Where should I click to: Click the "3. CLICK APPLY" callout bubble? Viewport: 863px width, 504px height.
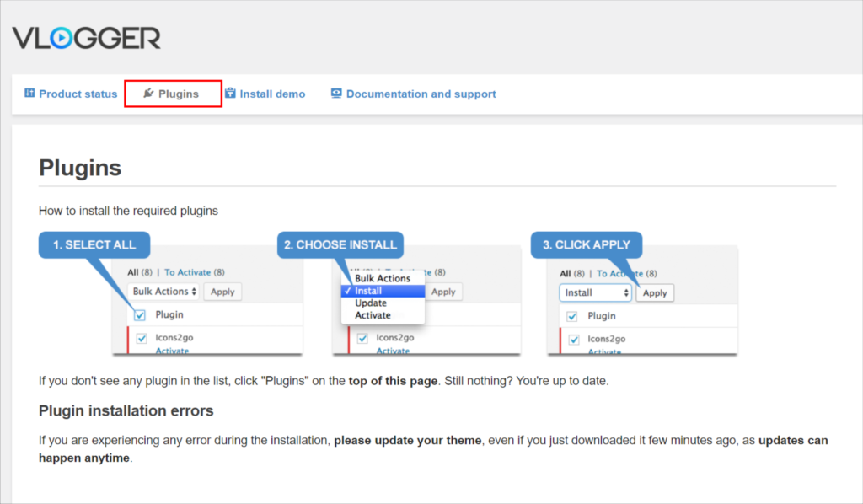point(587,244)
